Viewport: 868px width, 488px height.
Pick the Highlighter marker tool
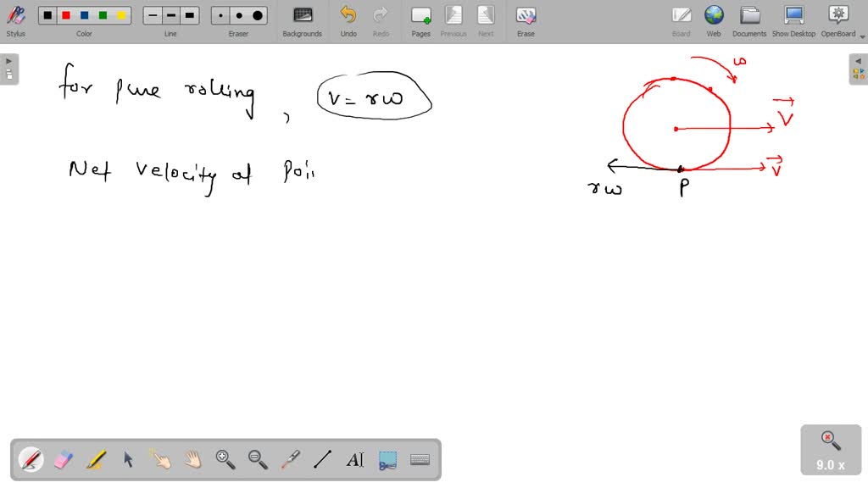[x=96, y=459]
